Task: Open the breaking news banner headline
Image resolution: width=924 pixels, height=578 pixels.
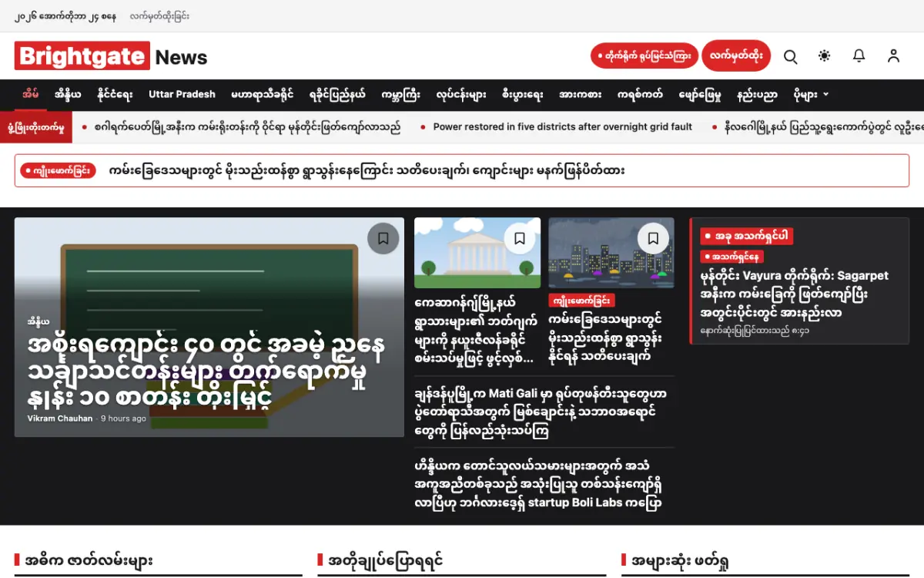Action: [367, 170]
